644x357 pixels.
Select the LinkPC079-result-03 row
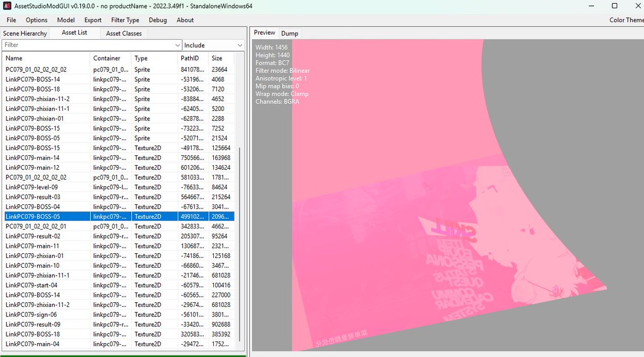tap(119, 197)
